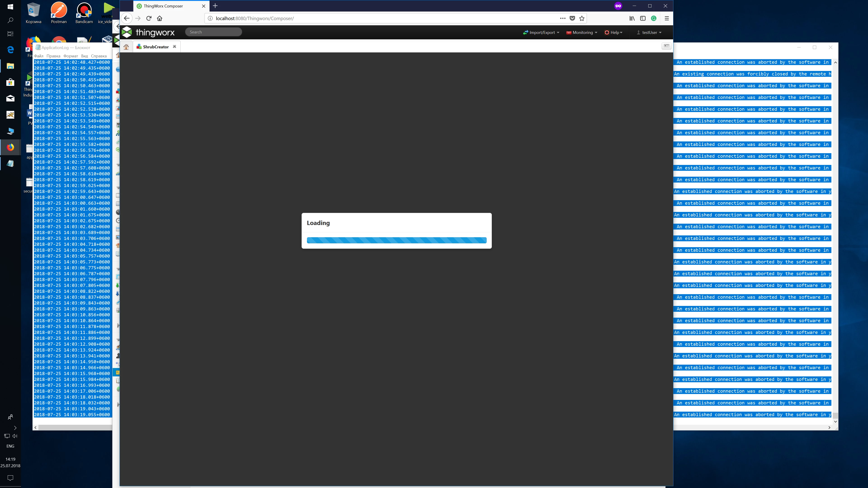Screen dimensions: 868x488
Task: Open the network icon in system tray
Action: (x=7, y=436)
